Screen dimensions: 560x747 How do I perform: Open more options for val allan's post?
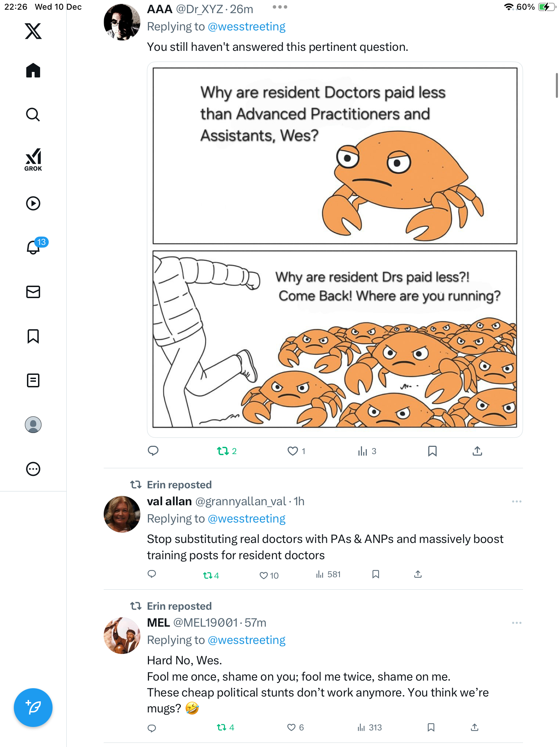516,501
